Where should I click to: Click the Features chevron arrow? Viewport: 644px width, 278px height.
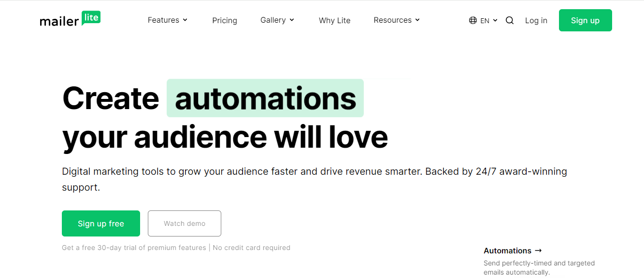click(186, 20)
